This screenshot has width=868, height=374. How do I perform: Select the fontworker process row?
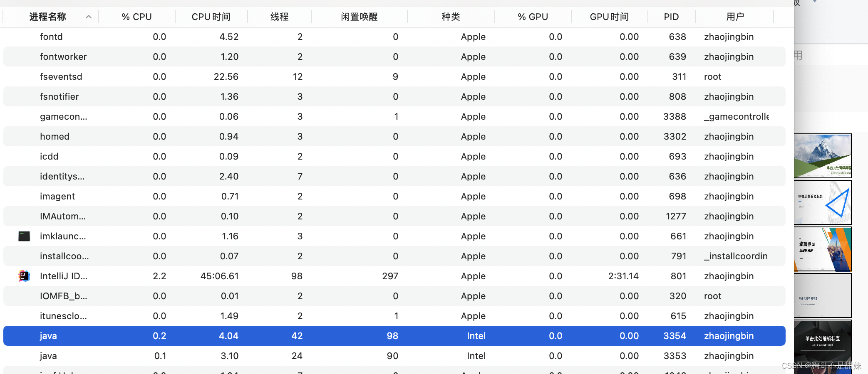[394, 57]
